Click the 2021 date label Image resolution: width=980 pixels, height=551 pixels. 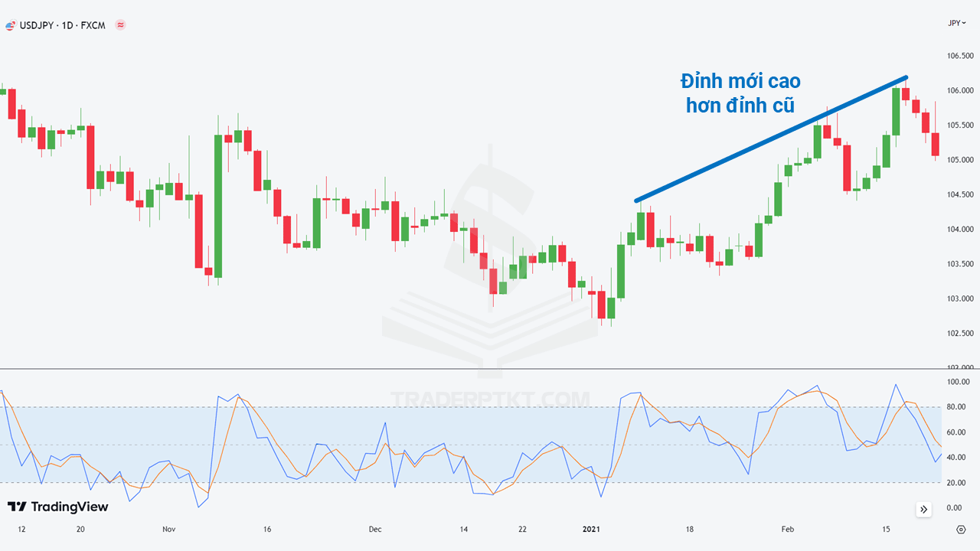[592, 530]
